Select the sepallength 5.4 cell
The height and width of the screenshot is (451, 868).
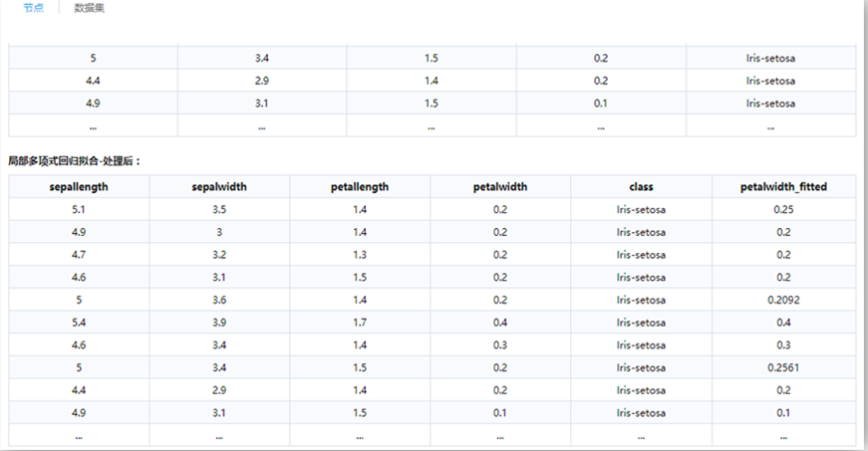(x=80, y=323)
